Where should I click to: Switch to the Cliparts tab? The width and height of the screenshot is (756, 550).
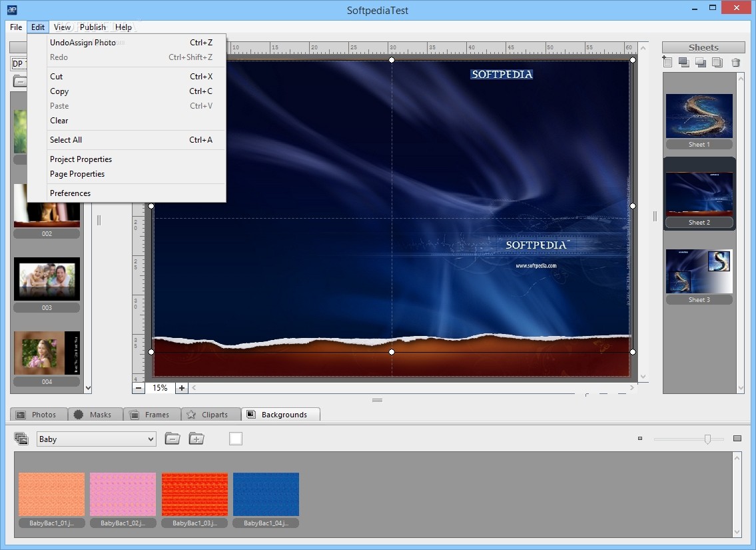point(211,415)
